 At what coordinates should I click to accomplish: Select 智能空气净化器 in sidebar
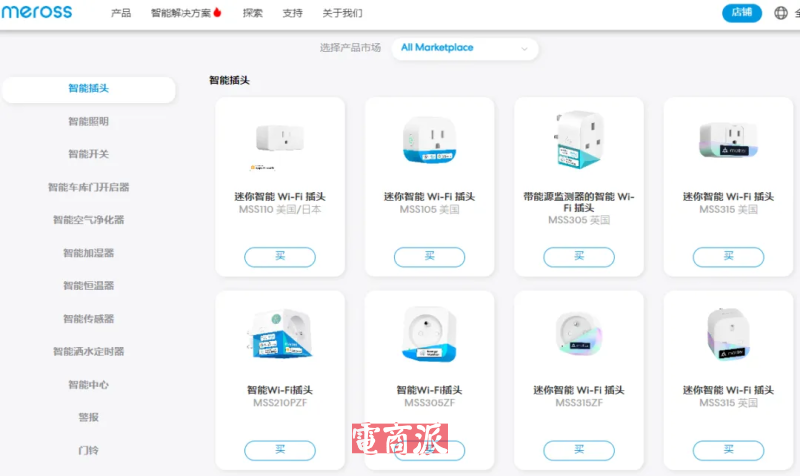(88, 220)
